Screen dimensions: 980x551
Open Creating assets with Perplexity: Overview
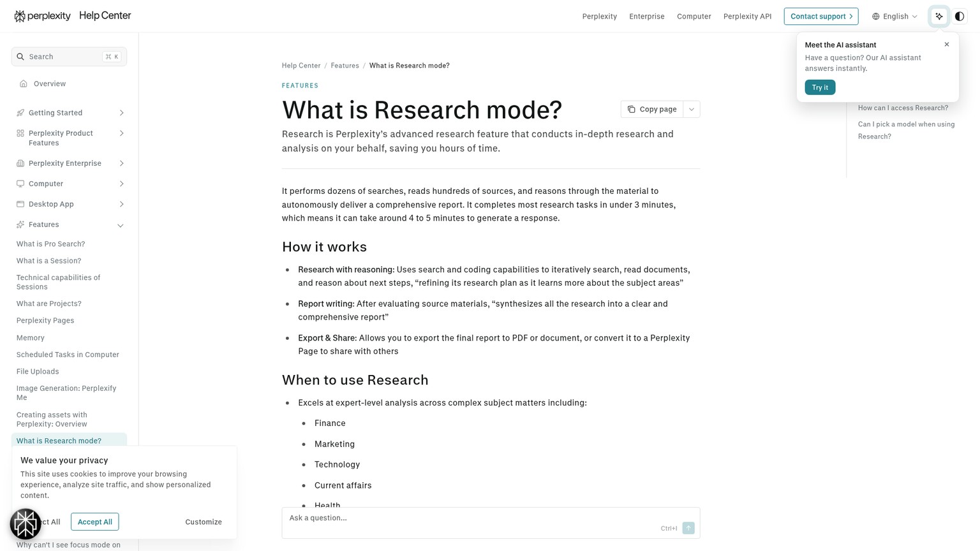[x=52, y=419]
